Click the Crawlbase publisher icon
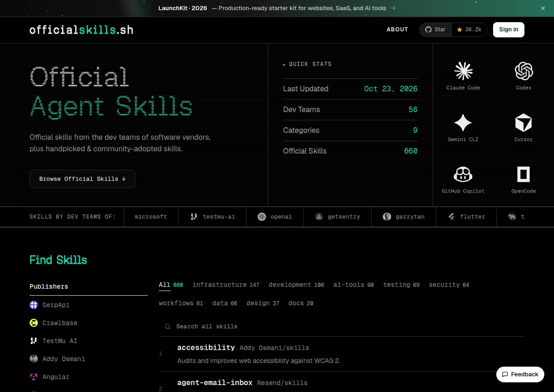Screen dimensions: 554x392 [34, 323]
